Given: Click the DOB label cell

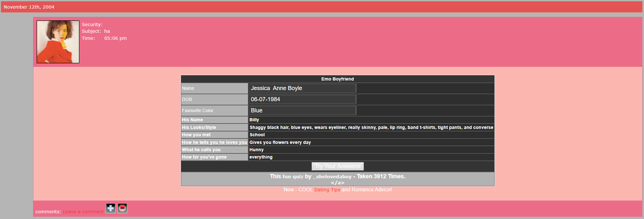Looking at the screenshot, I should (215, 99).
